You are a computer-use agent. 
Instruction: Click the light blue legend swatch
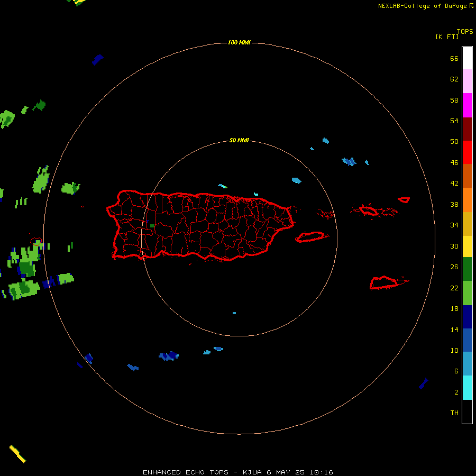point(467,364)
